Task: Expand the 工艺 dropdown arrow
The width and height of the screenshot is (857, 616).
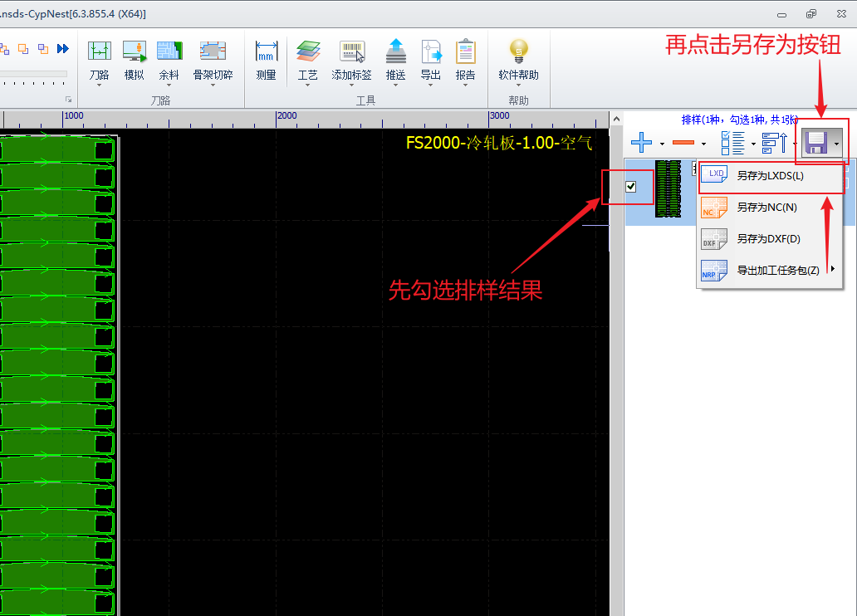Action: click(308, 86)
